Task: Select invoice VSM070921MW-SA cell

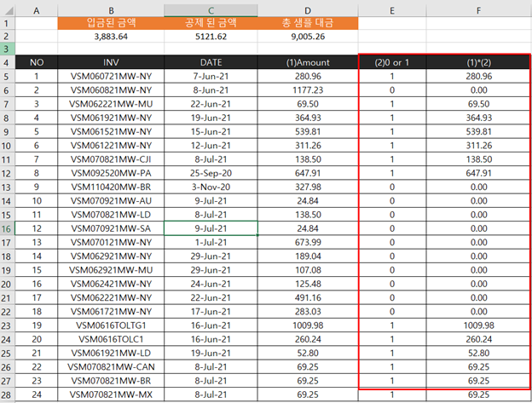Action: click(x=111, y=228)
